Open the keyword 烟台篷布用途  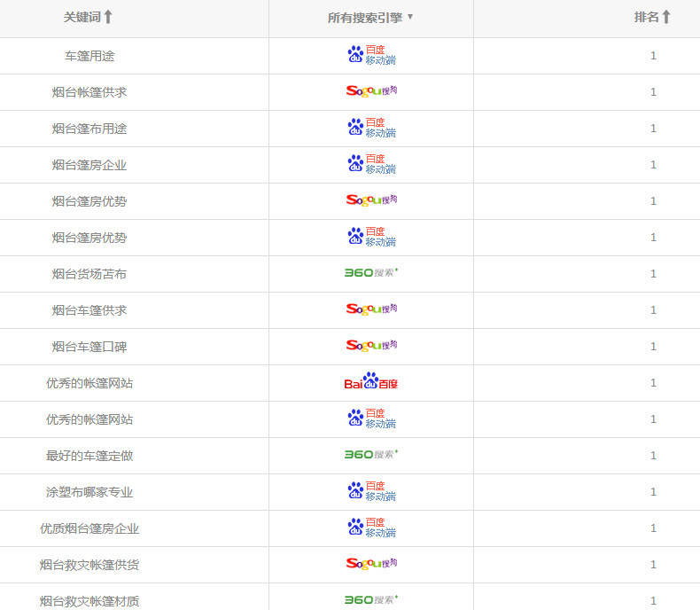pyautogui.click(x=89, y=129)
